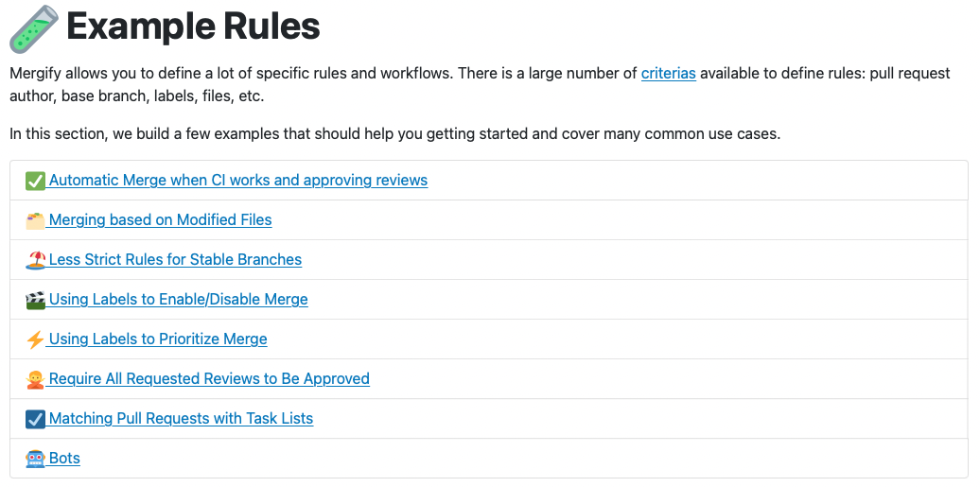Open Using Labels to Prioritize Merge
The width and height of the screenshot is (980, 487).
click(x=158, y=339)
